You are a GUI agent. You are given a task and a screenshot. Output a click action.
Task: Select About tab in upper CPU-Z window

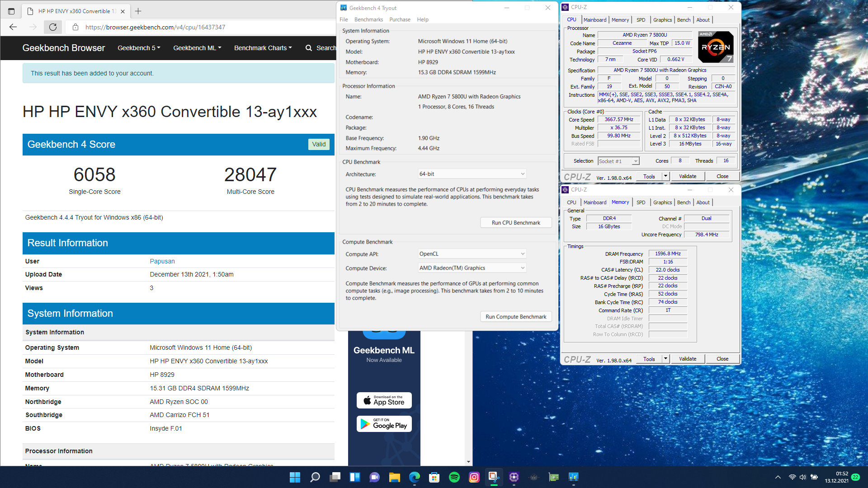tap(703, 20)
